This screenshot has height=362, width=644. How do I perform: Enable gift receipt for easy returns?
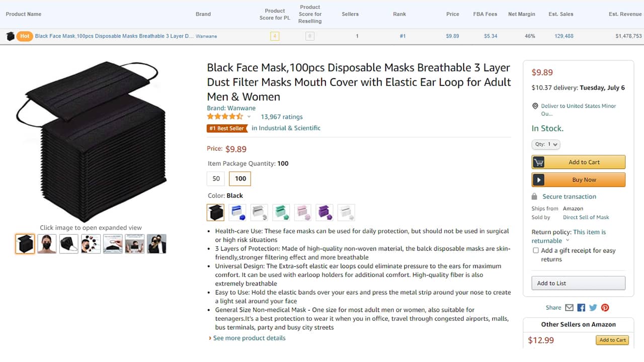coord(535,250)
